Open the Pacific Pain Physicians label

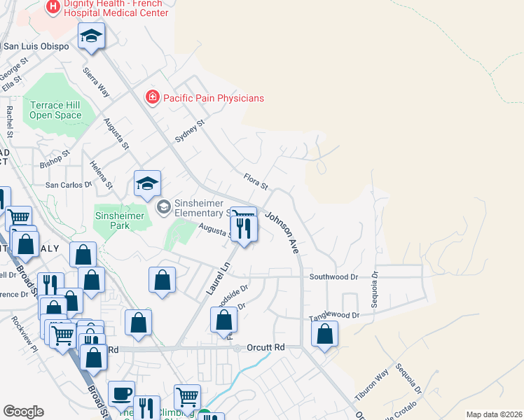pyautogui.click(x=214, y=98)
